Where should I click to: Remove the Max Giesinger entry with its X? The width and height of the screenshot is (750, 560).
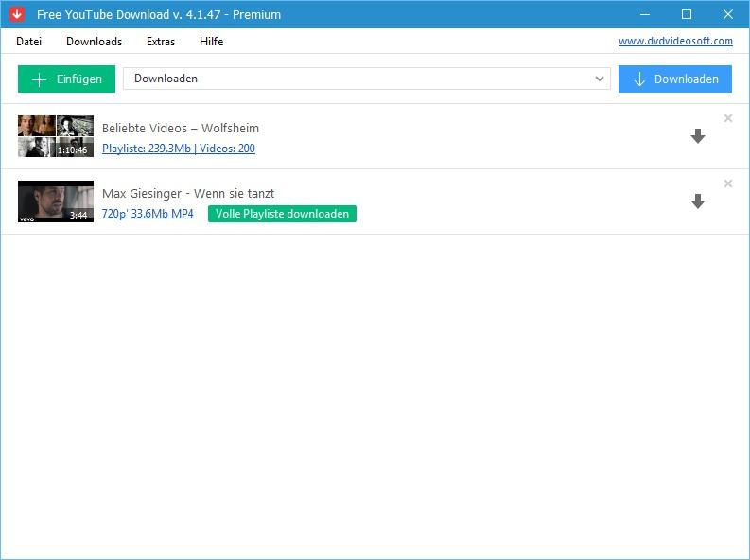pyautogui.click(x=728, y=184)
